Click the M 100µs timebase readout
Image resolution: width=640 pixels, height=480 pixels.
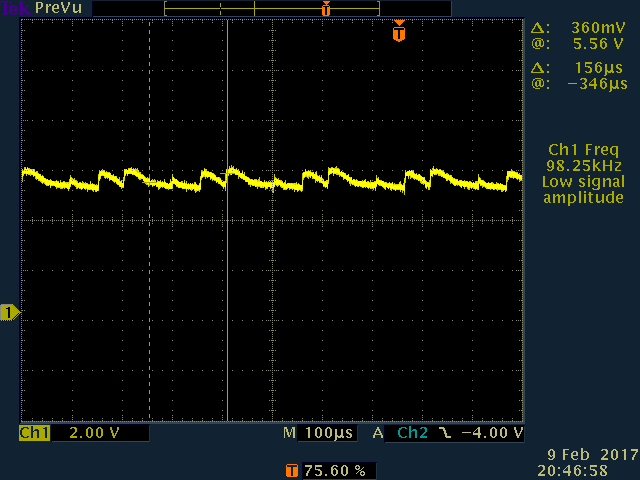coord(318,433)
